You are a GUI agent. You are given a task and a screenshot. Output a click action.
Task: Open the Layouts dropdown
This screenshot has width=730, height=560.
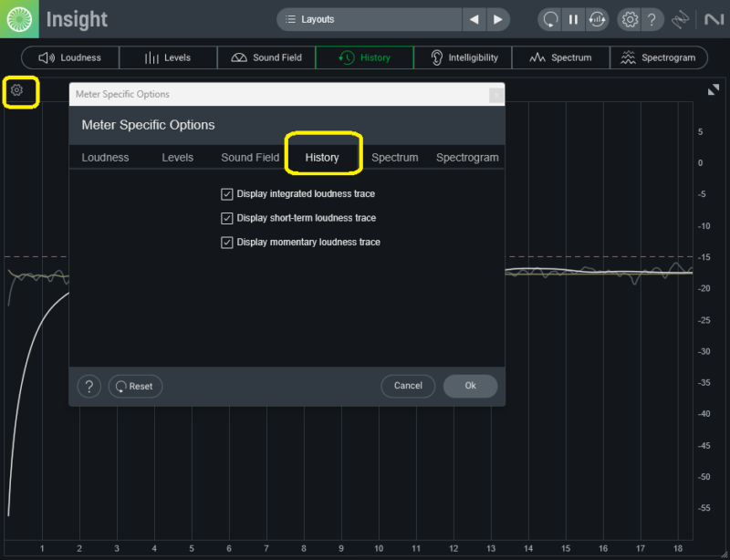(x=369, y=19)
